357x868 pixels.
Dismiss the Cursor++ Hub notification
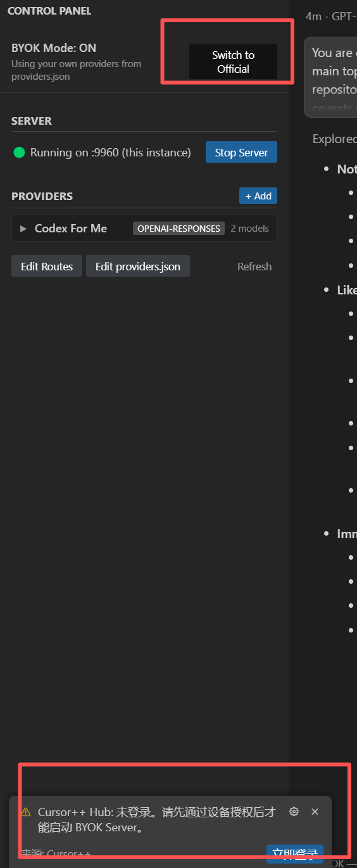(315, 812)
